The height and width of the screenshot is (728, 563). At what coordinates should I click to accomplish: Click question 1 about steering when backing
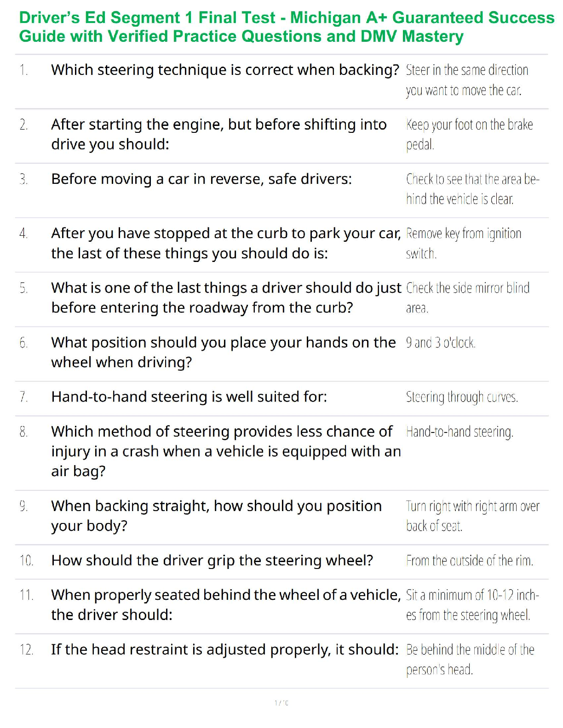(x=225, y=70)
